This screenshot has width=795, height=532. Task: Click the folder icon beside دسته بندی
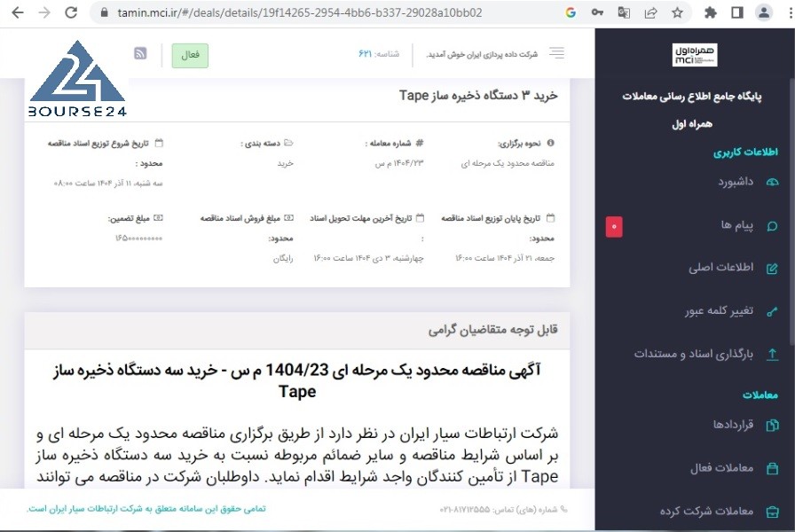[x=288, y=143]
